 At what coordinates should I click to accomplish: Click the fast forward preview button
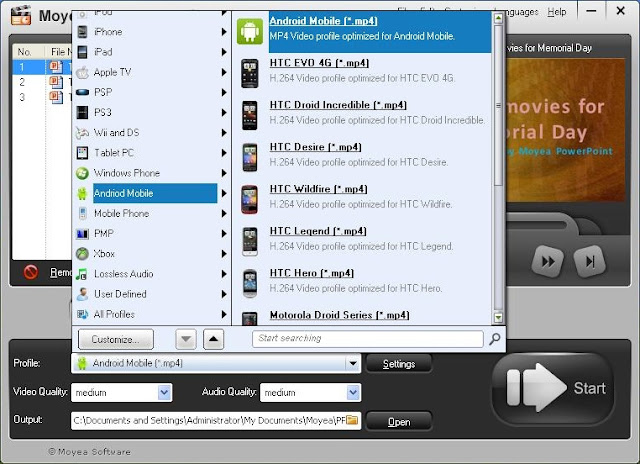click(548, 261)
